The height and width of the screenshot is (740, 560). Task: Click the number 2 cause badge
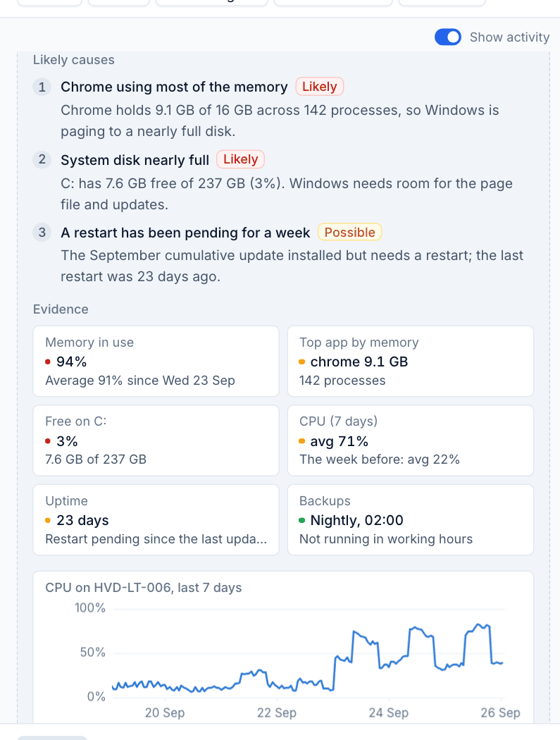(x=42, y=159)
